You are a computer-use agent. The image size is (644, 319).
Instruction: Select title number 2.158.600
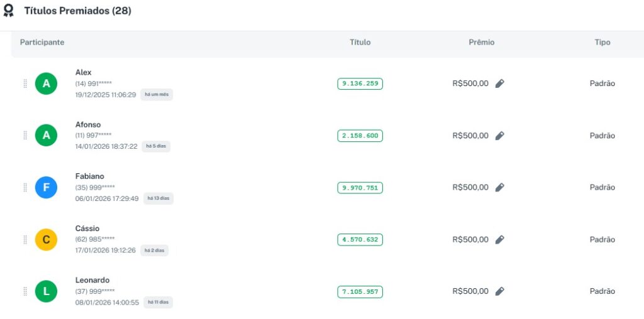coord(360,136)
